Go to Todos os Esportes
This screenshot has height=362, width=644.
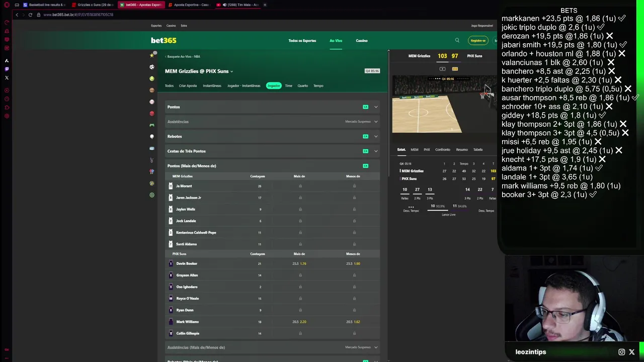302,40
